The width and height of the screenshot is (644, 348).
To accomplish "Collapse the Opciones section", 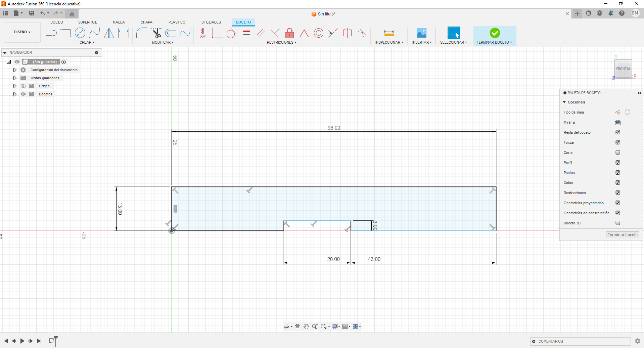I will (x=564, y=102).
